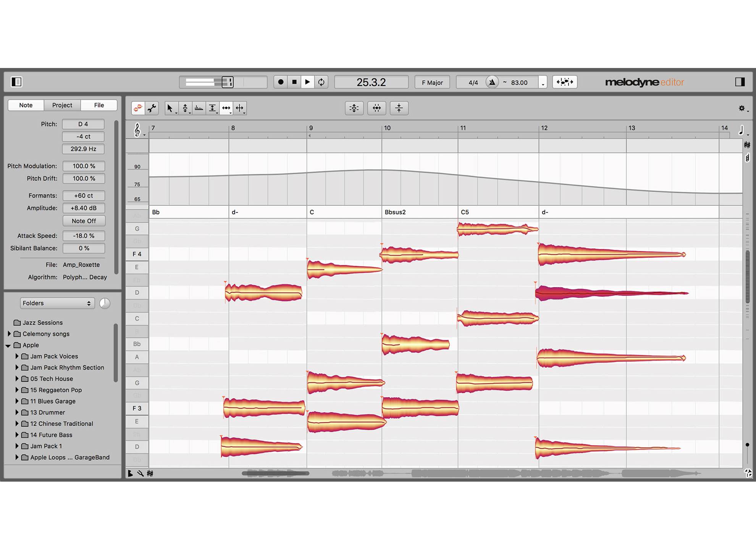
Task: Toggle the metronome click
Action: point(493,82)
